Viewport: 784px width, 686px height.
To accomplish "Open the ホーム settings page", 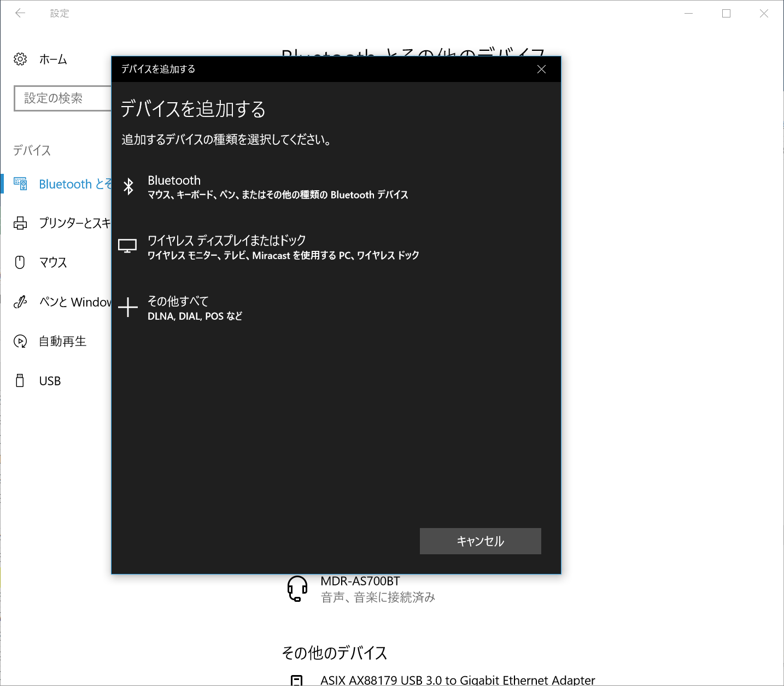I will pyautogui.click(x=53, y=59).
